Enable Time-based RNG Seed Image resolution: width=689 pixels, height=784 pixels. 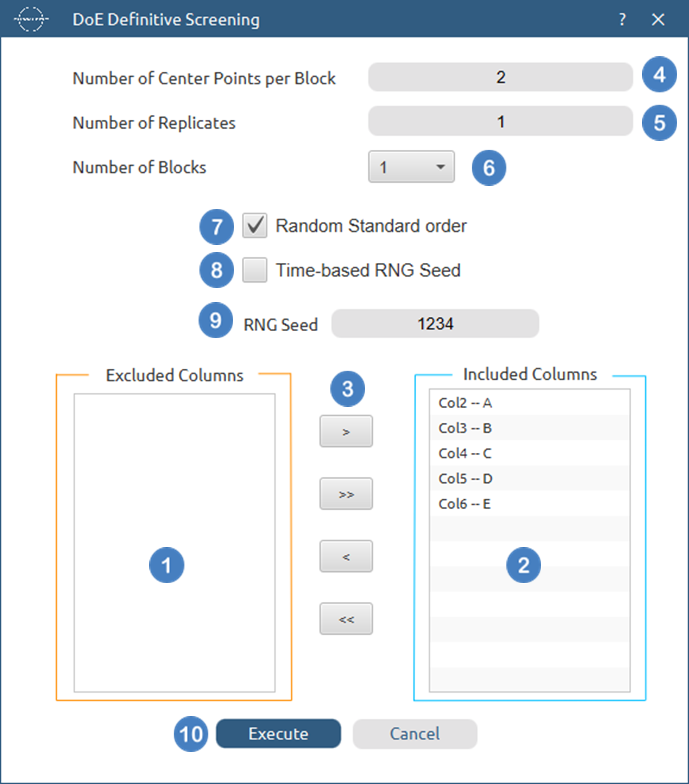[x=254, y=270]
